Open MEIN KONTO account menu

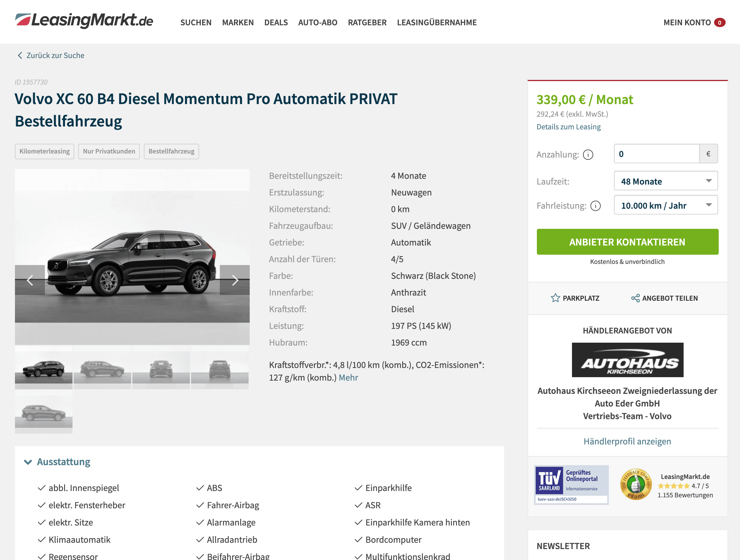point(687,22)
